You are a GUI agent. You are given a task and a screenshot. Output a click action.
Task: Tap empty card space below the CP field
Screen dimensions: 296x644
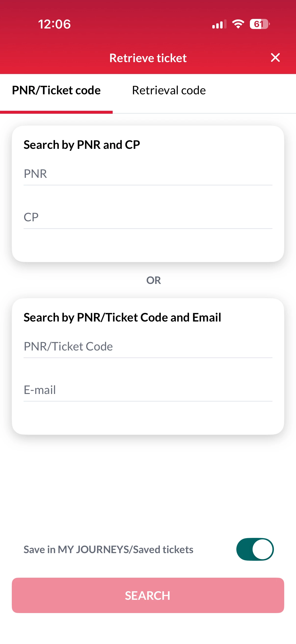pyautogui.click(x=148, y=245)
